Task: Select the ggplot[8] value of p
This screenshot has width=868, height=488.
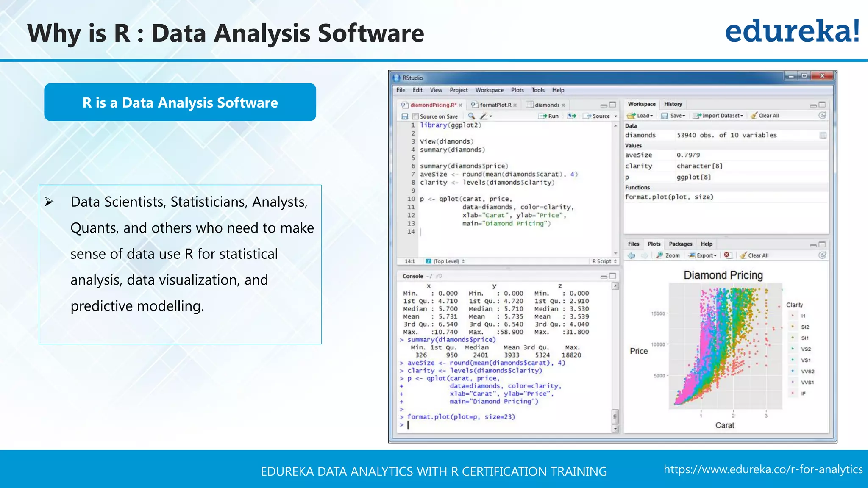Action: click(x=694, y=177)
